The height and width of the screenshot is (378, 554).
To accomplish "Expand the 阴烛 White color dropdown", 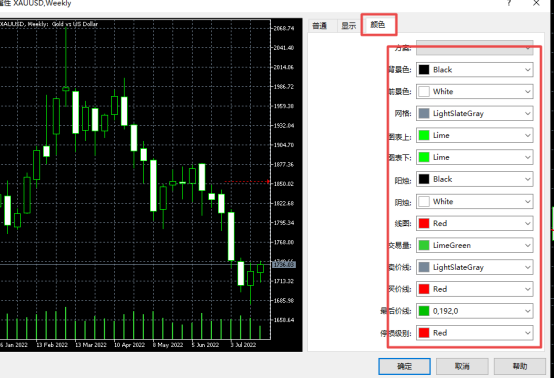I will 475,201.
